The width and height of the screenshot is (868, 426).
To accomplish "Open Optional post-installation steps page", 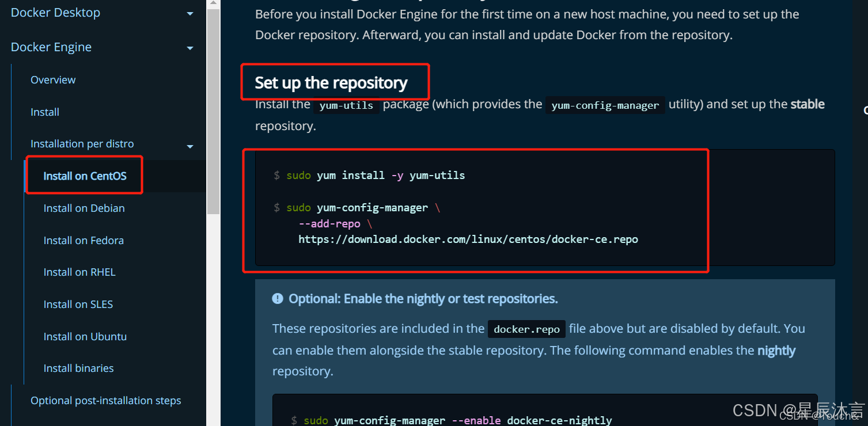I will [106, 401].
